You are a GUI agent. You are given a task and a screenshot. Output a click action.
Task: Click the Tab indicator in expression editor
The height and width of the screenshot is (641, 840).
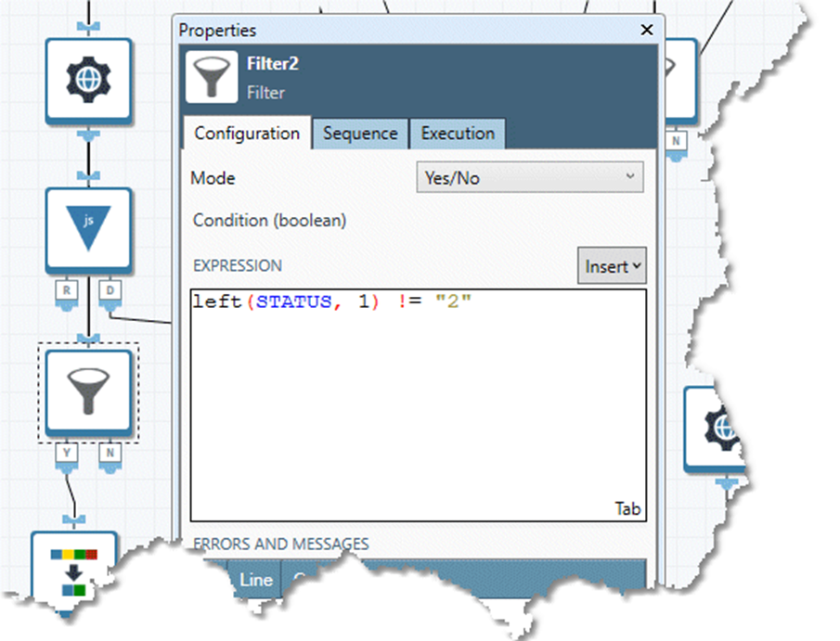coord(627,509)
